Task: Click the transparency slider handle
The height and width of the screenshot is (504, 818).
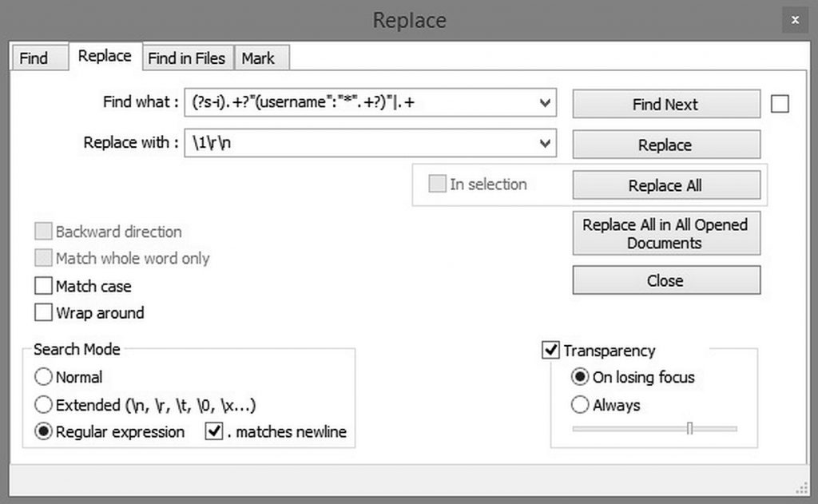Action: [689, 429]
